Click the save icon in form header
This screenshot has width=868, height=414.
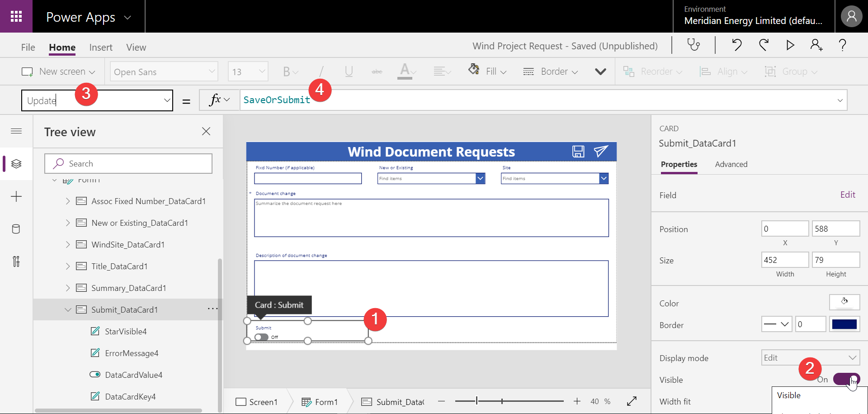tap(578, 152)
